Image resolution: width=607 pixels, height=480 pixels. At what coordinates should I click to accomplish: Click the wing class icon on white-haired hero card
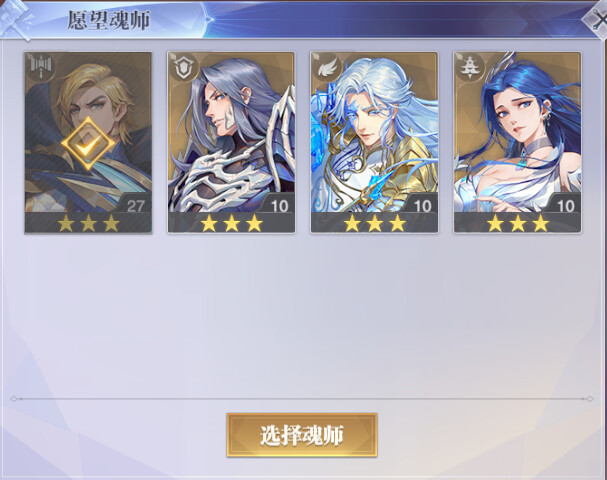[328, 67]
